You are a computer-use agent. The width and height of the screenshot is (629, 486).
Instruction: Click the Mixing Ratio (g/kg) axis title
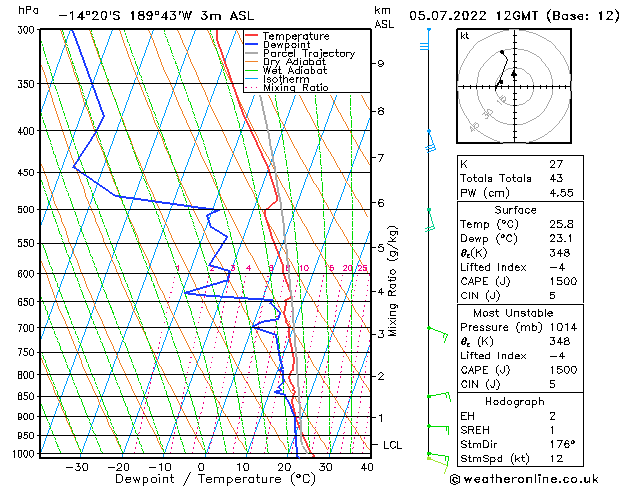[392, 281]
